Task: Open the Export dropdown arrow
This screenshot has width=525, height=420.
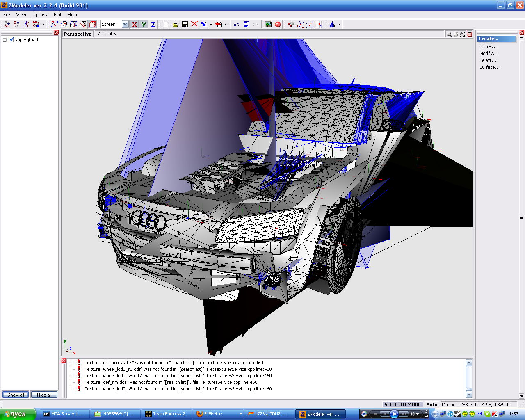Action: click(x=226, y=24)
